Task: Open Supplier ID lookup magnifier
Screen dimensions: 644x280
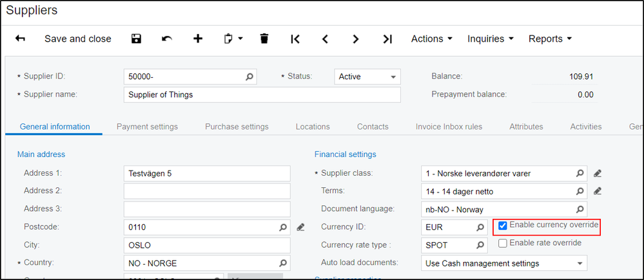Action: tap(249, 77)
